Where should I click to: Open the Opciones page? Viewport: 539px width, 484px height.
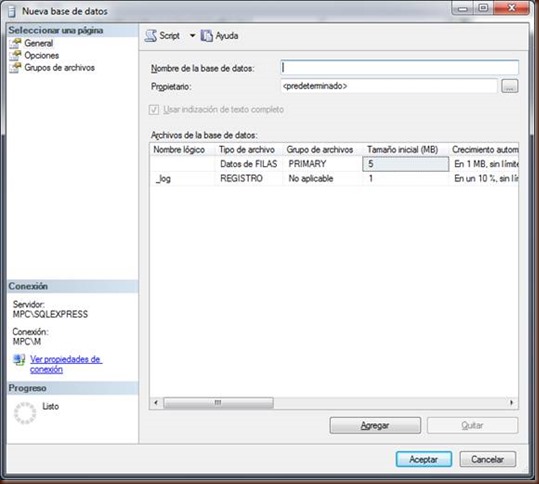point(42,55)
